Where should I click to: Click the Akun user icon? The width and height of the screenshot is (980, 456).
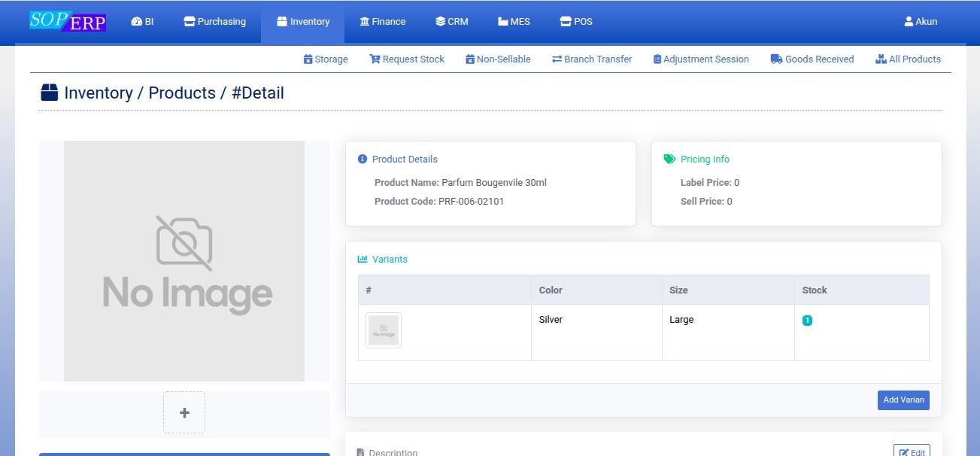(x=909, y=22)
